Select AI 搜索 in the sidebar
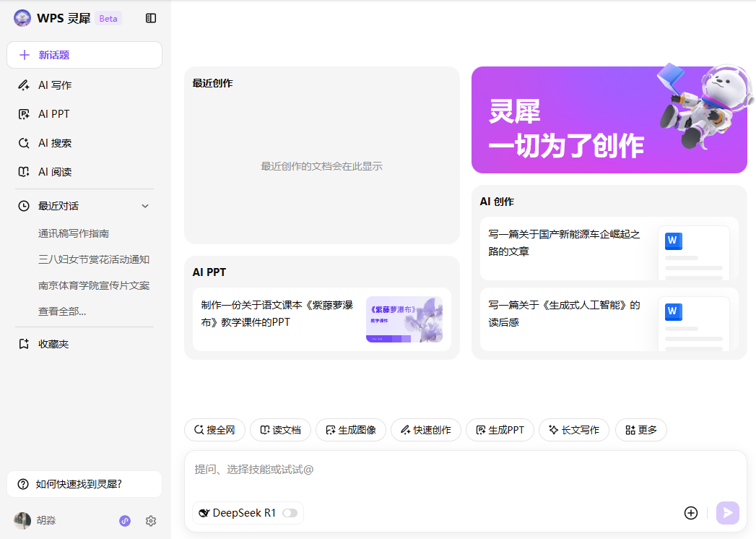 (x=55, y=143)
